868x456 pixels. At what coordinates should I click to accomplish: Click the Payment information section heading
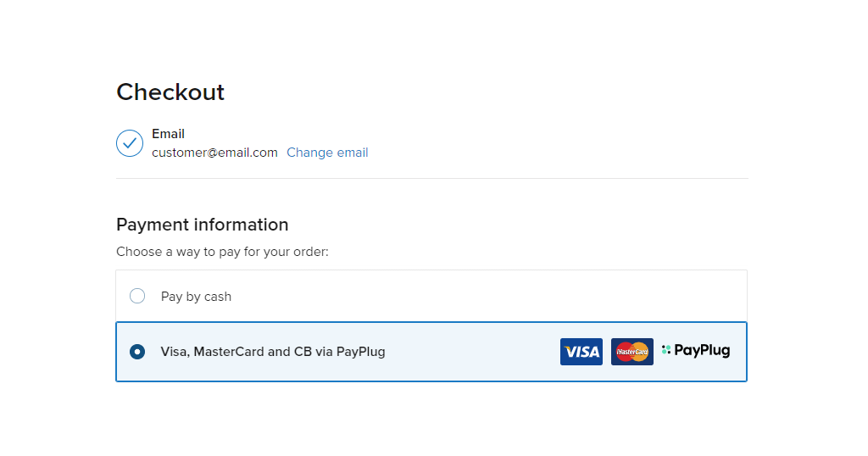point(202,225)
